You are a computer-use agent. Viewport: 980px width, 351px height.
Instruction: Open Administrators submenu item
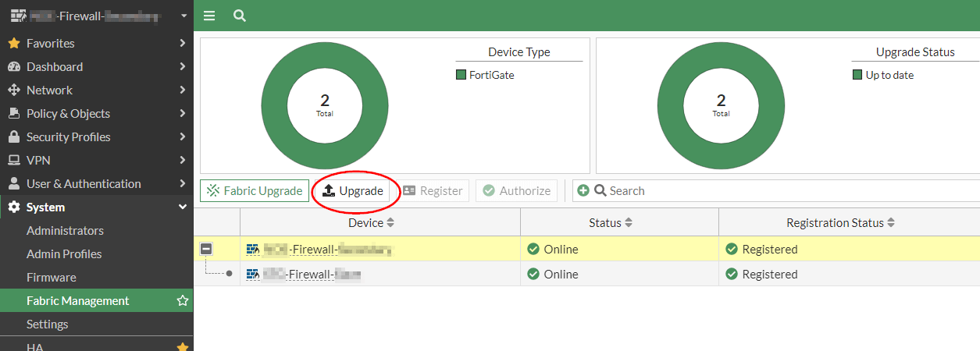click(x=65, y=230)
